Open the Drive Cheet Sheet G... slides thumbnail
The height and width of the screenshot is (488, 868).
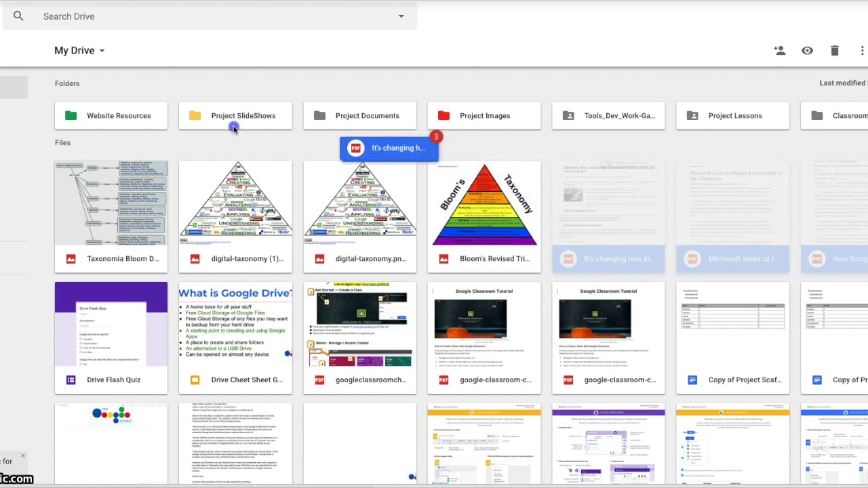pyautogui.click(x=235, y=324)
